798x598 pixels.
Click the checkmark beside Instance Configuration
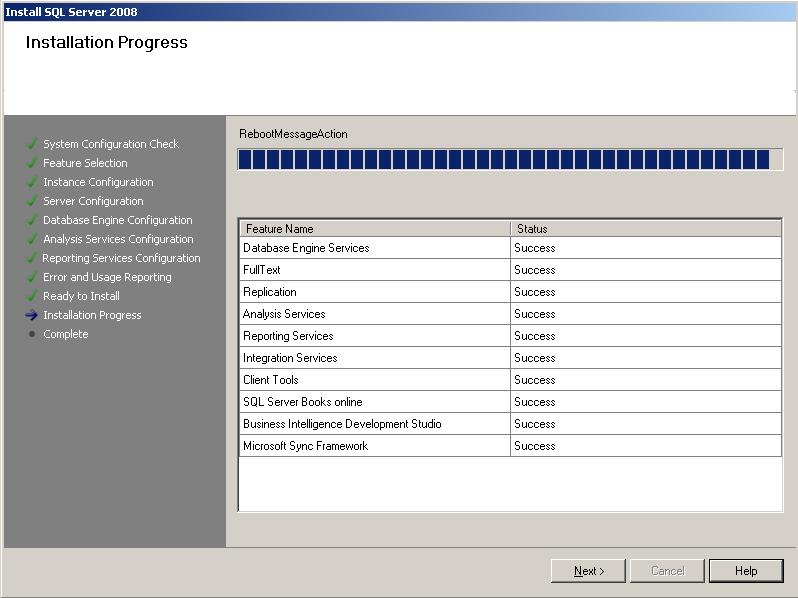[32, 182]
